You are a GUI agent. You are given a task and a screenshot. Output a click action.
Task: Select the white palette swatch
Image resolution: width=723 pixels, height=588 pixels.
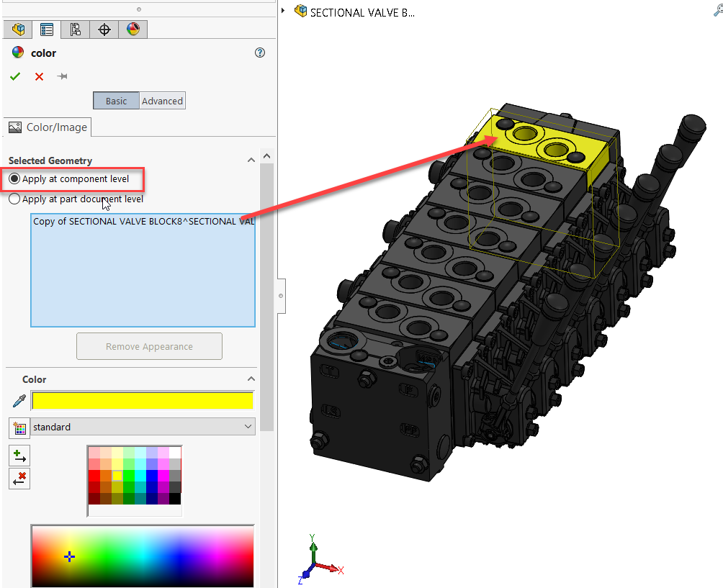tap(175, 453)
